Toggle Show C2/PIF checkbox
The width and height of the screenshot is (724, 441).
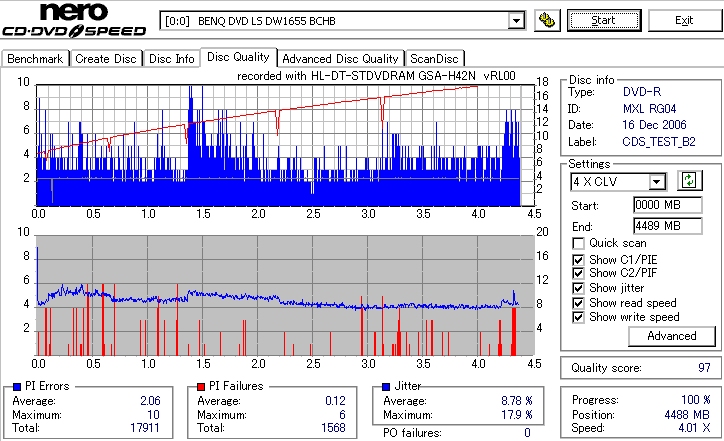point(578,273)
